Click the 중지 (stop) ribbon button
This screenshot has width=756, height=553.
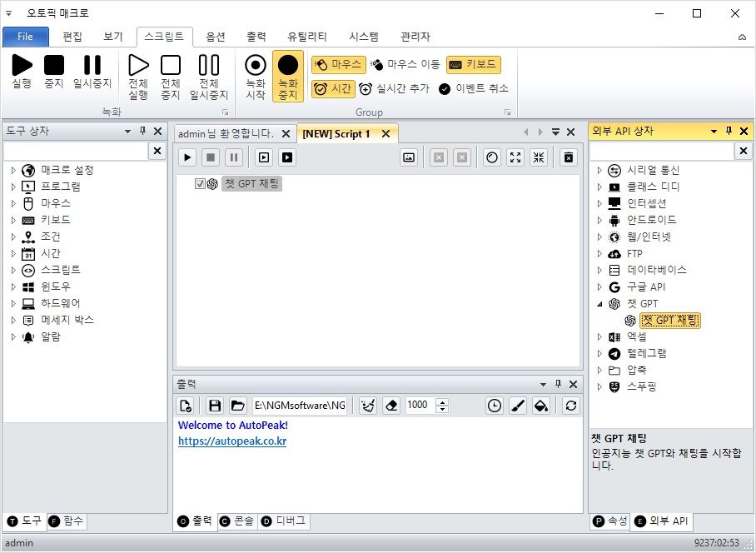click(x=54, y=72)
